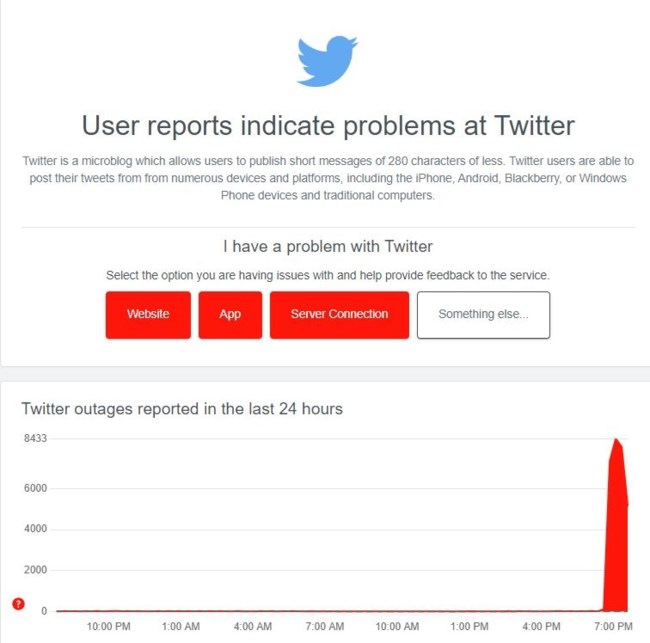Choose the Server Connection option
Image resolution: width=650 pixels, height=643 pixels.
point(339,314)
